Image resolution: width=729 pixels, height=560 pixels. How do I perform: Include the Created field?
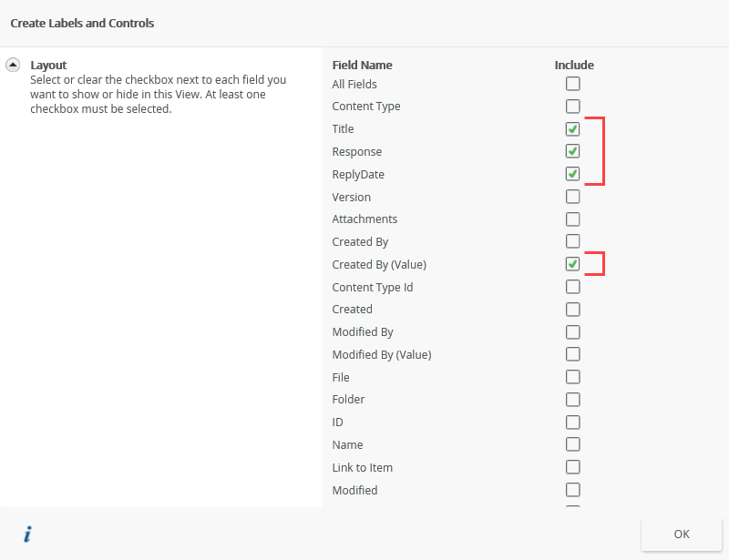pyautogui.click(x=573, y=310)
